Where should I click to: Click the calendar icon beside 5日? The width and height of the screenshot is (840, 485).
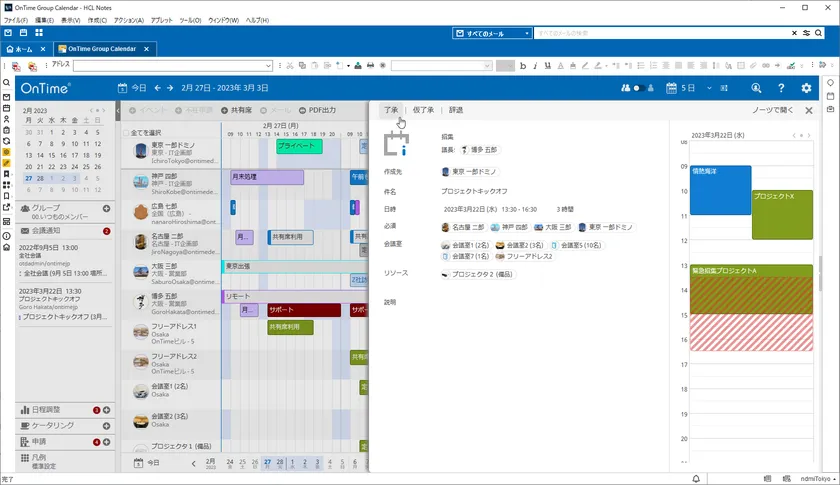pos(671,88)
